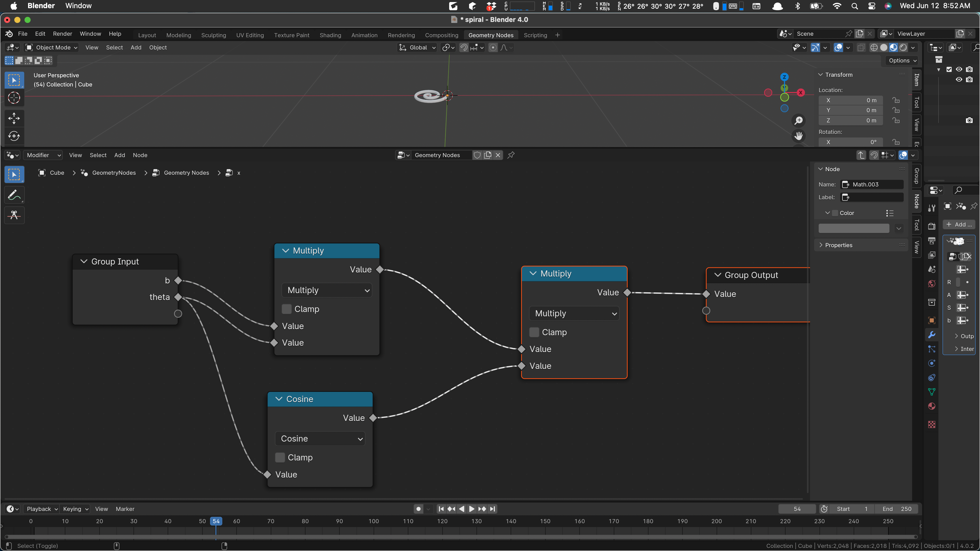
Task: Play the animation forward
Action: [472, 509]
